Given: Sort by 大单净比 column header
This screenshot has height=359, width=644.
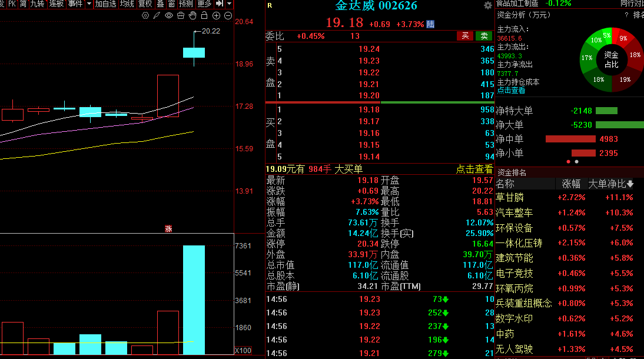Looking at the screenshot, I should pos(611,184).
